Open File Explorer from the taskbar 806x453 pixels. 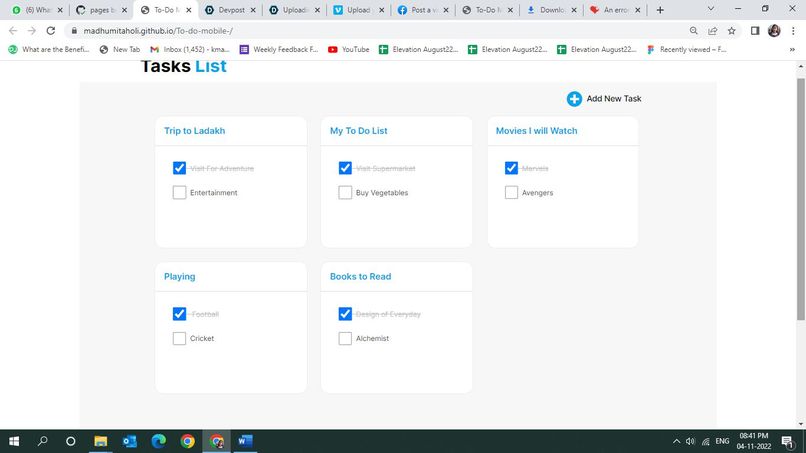[100, 441]
